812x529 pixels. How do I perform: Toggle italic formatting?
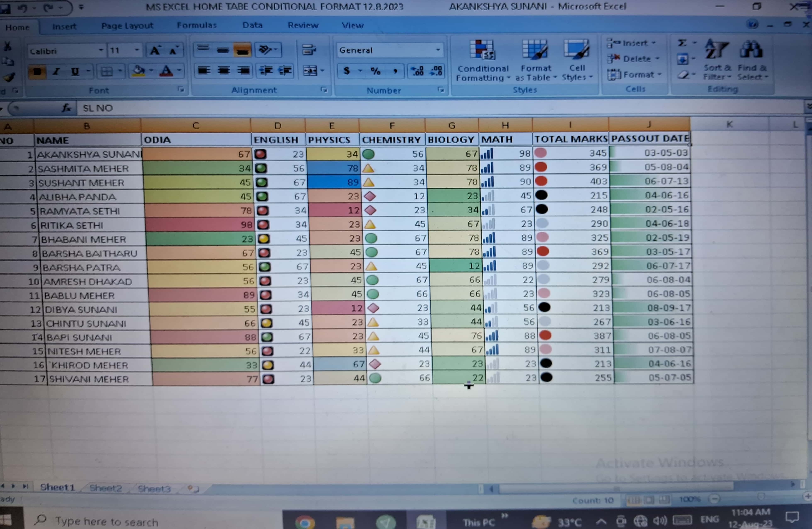pyautogui.click(x=56, y=72)
